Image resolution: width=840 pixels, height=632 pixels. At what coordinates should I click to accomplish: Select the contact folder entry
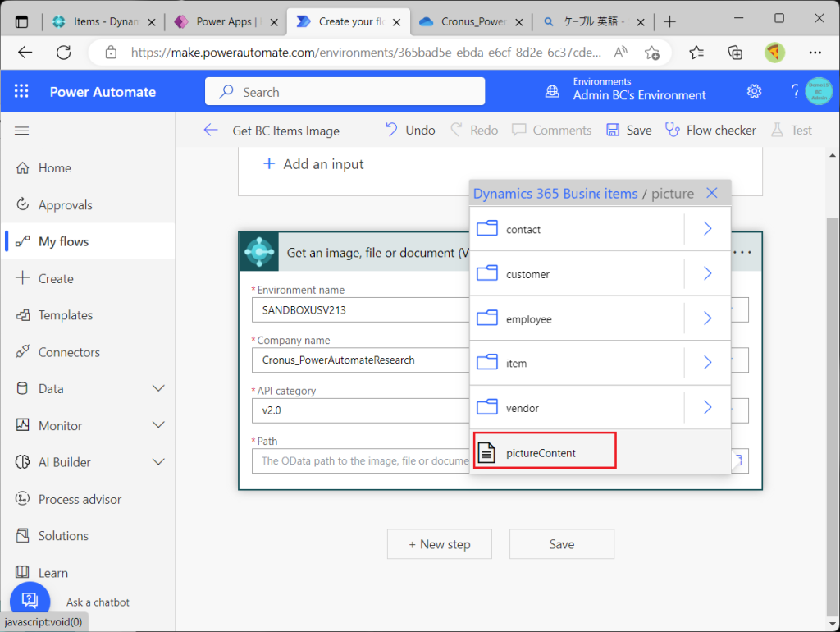(x=577, y=229)
